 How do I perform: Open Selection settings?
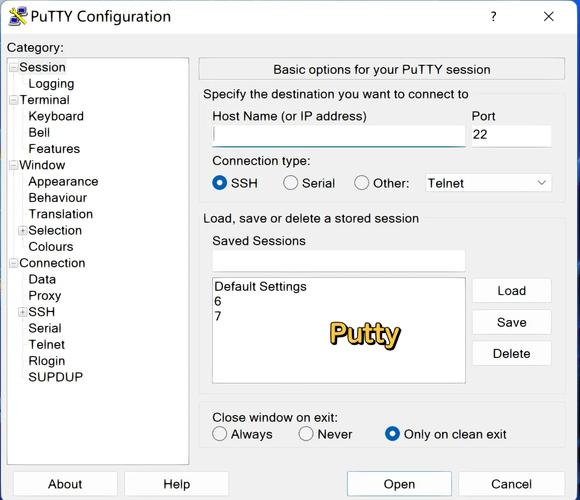(x=55, y=230)
